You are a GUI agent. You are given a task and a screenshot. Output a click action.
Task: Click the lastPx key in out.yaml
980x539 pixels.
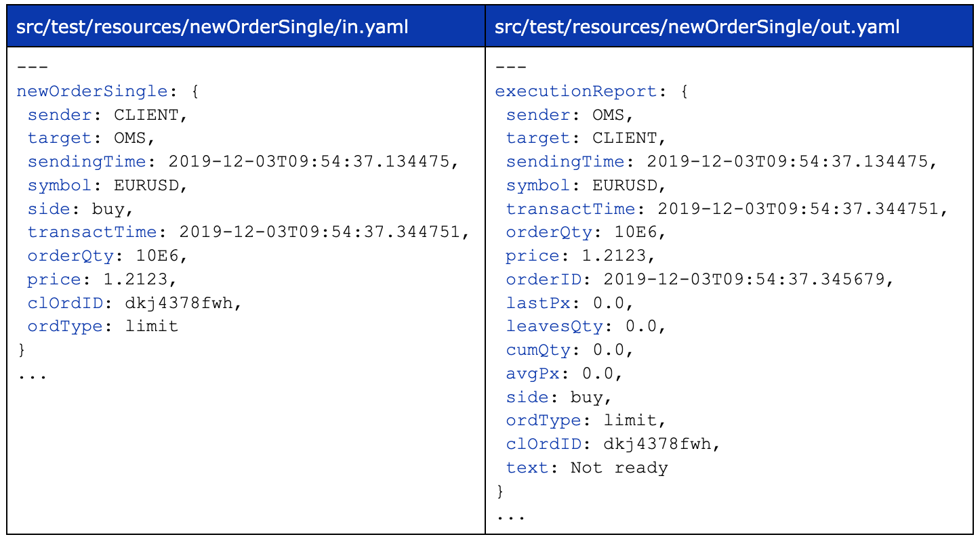538,303
